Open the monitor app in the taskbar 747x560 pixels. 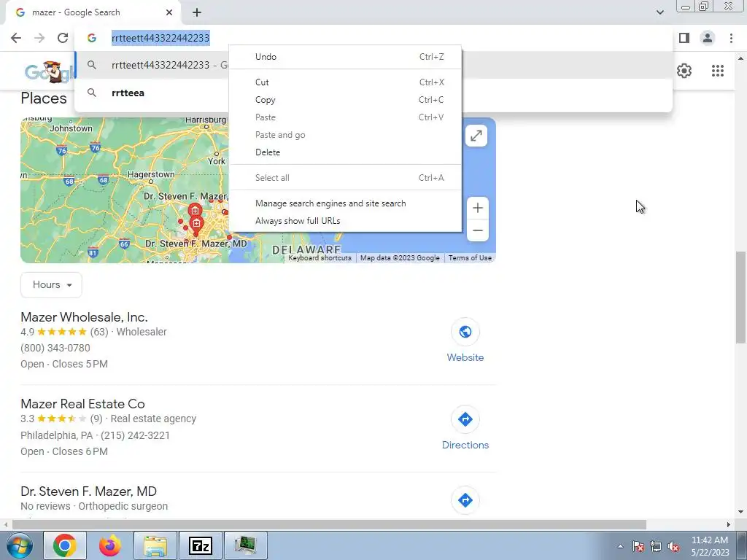tap(245, 545)
